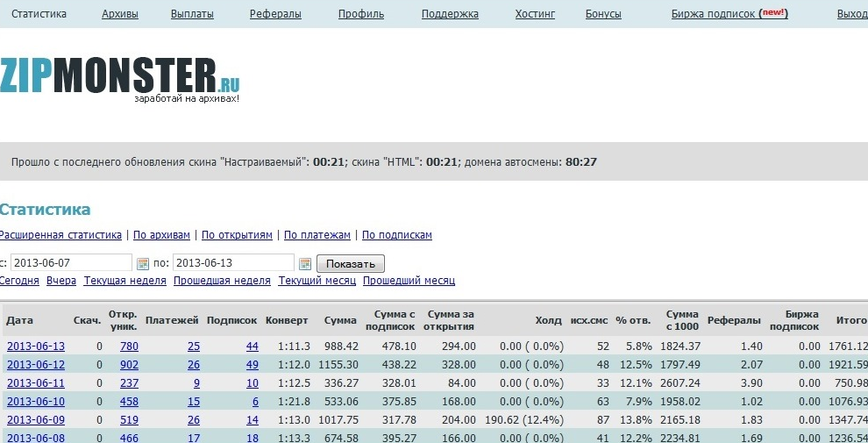Click the Статистика page heading
Screen dimensions: 868x443
[x=45, y=210]
